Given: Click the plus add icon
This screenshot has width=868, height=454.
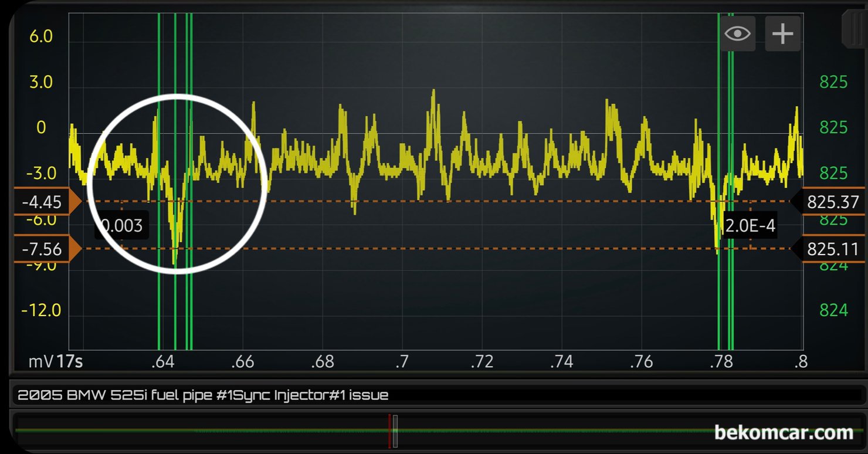Looking at the screenshot, I should tap(782, 34).
